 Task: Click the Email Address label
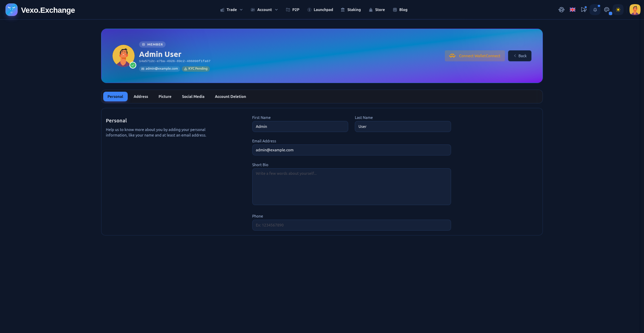click(264, 141)
